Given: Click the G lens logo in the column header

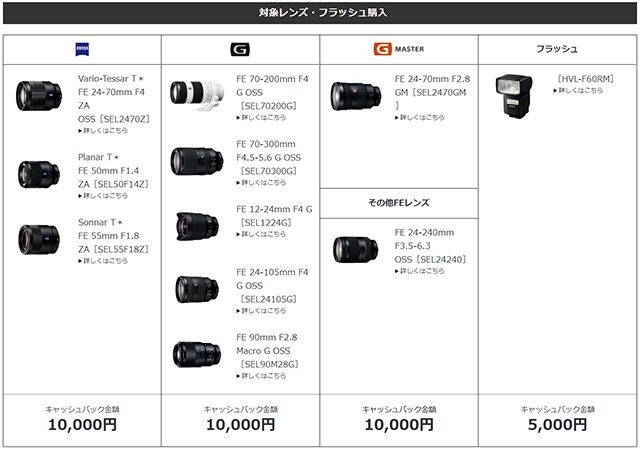Looking at the screenshot, I should pos(239,49).
